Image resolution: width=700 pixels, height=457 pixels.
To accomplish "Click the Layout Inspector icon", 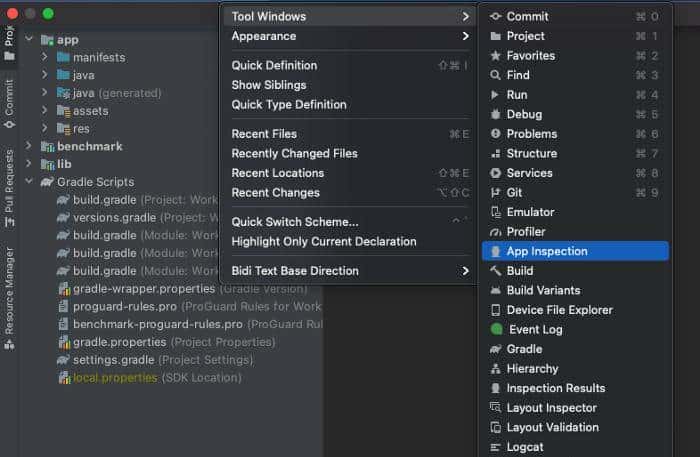I will point(495,408).
